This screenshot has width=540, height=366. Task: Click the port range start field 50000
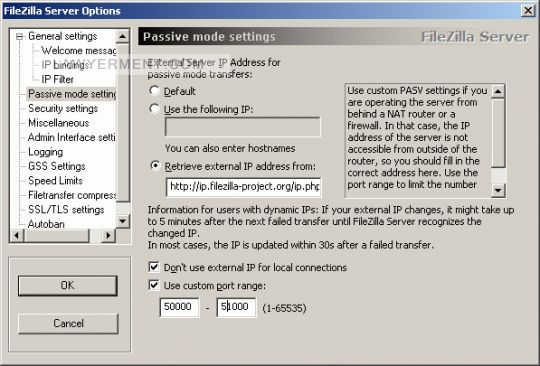point(179,307)
